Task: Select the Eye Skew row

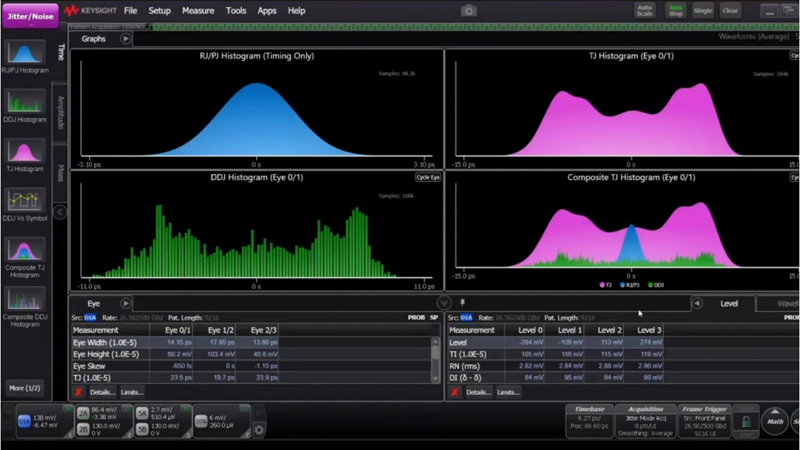Action: tap(252, 366)
